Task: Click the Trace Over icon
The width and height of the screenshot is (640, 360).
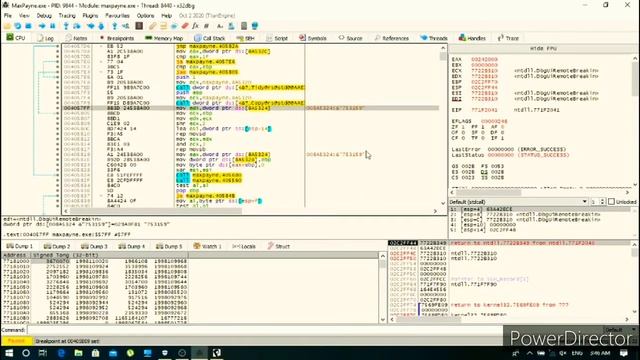Action: coord(101,26)
